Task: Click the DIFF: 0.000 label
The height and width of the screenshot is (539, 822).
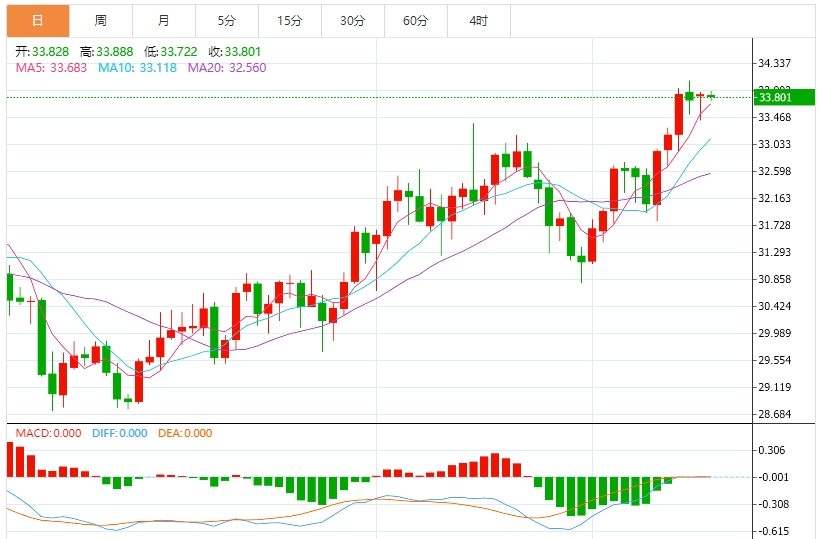Action: pos(120,433)
